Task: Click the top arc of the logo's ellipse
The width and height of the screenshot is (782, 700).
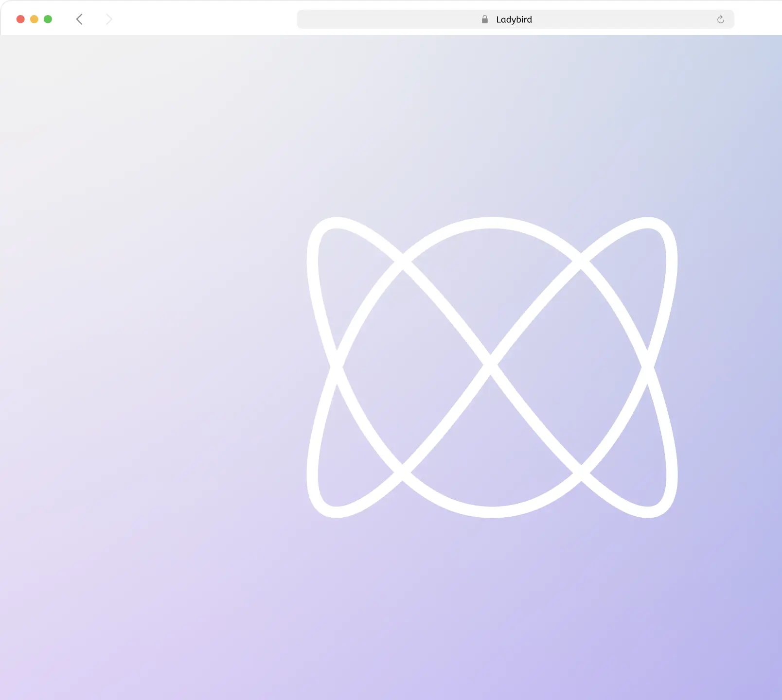Action: click(x=492, y=223)
